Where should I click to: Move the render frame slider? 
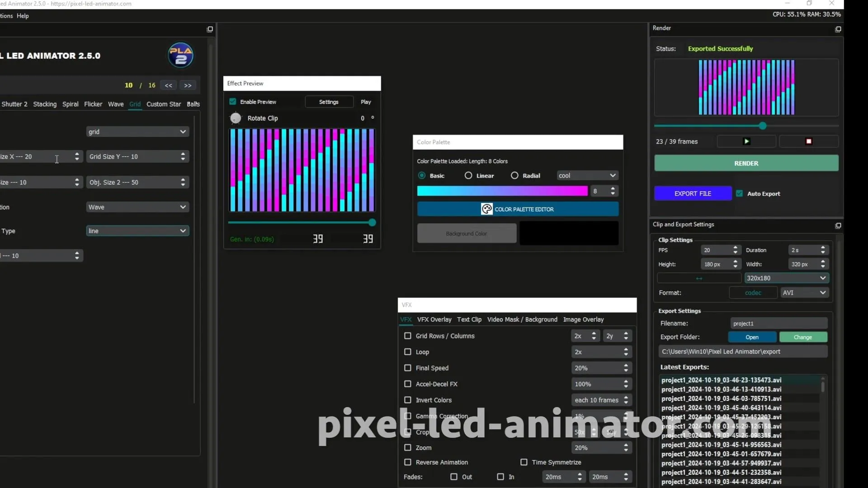pos(763,126)
